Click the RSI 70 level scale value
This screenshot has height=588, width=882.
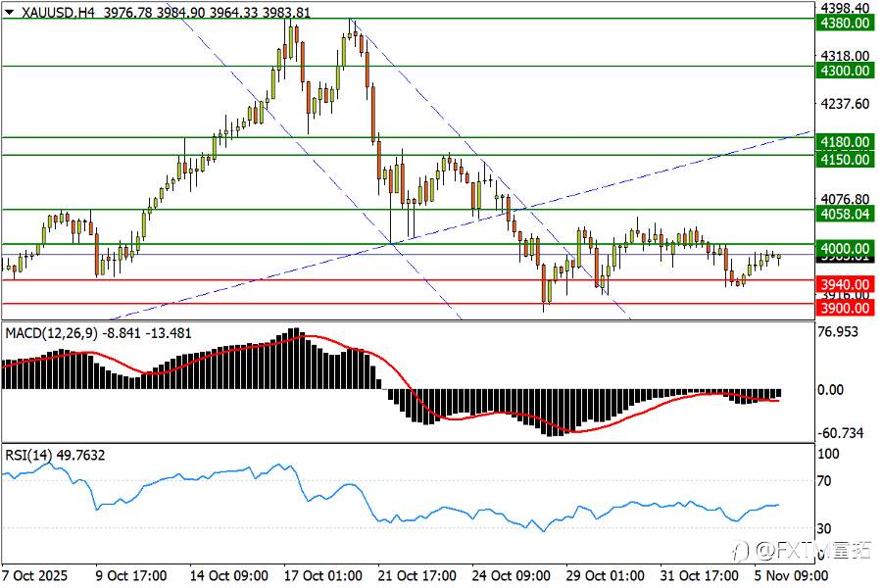[x=824, y=481]
